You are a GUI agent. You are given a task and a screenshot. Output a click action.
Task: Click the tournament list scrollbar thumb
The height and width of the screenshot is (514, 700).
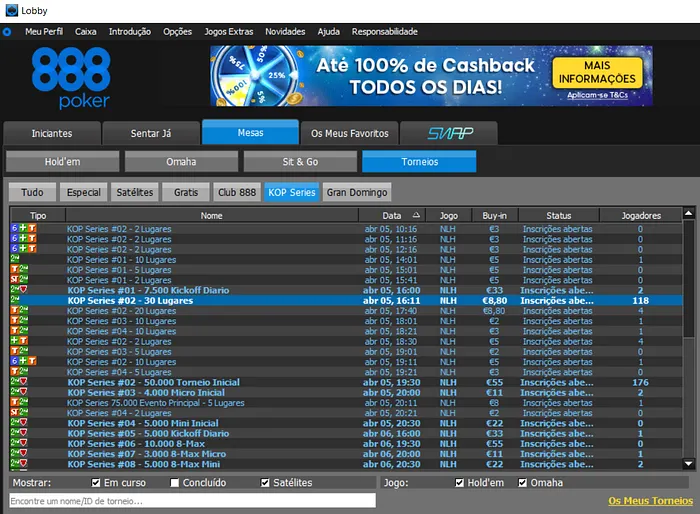(688, 278)
